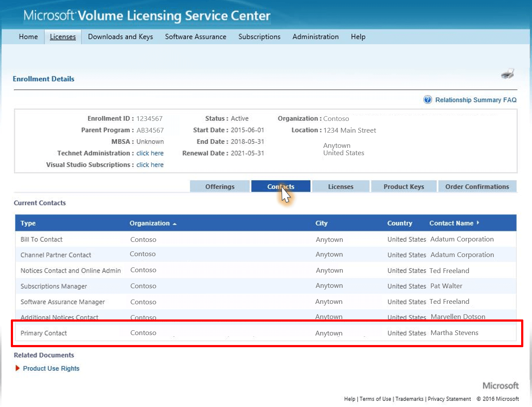Click the printer icon to print enrollment details

(507, 73)
